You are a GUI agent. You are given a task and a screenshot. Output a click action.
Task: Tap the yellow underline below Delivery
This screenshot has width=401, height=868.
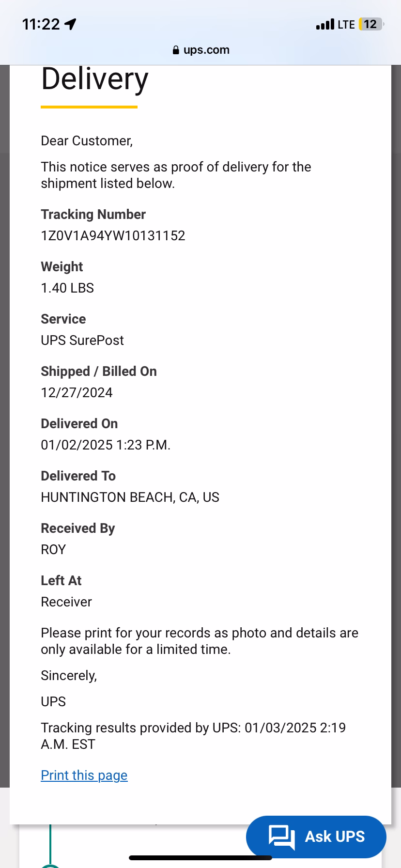(89, 107)
